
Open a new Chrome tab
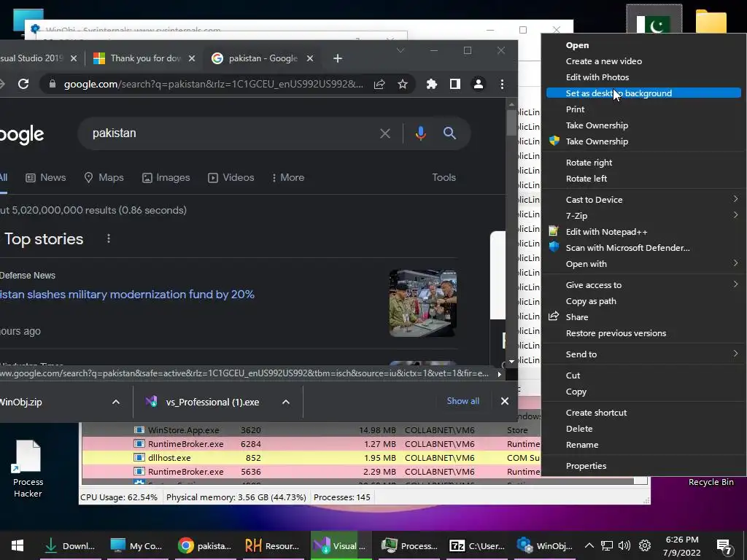click(338, 58)
